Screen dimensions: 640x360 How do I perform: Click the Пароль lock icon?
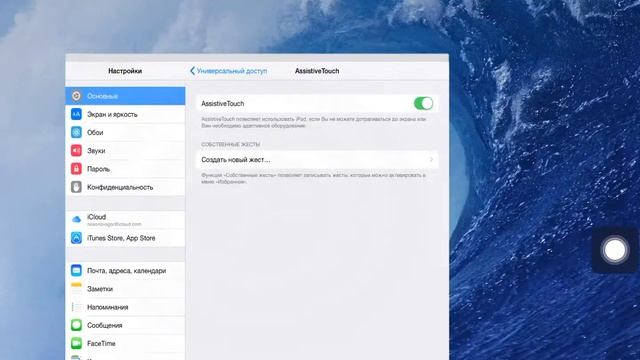coord(76,169)
